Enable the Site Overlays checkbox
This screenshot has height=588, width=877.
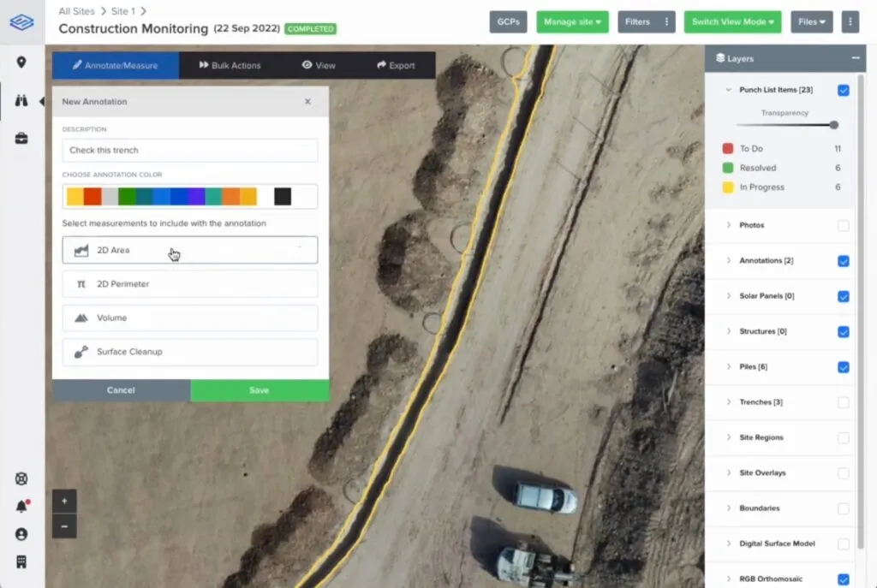[x=844, y=472]
